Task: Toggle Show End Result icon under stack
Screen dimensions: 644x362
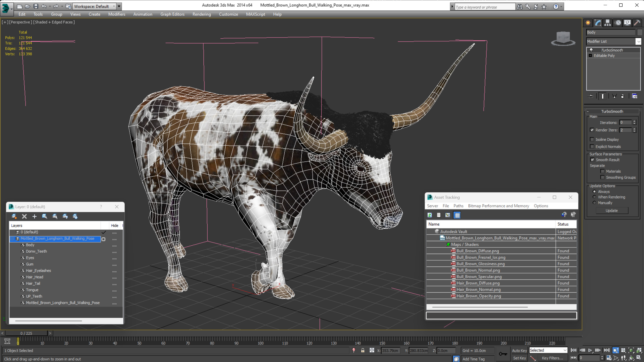Action: click(x=602, y=96)
